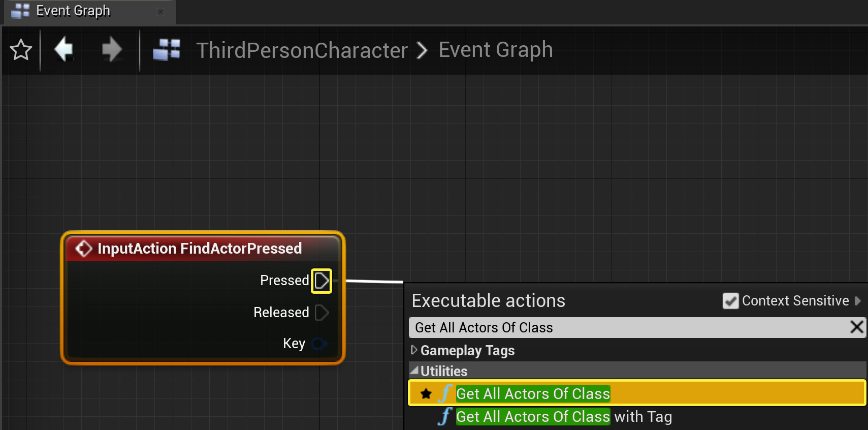Screen dimensions: 868x430
Task: Click ThirdPersonCharacter breadcrumb link
Action: pos(302,50)
